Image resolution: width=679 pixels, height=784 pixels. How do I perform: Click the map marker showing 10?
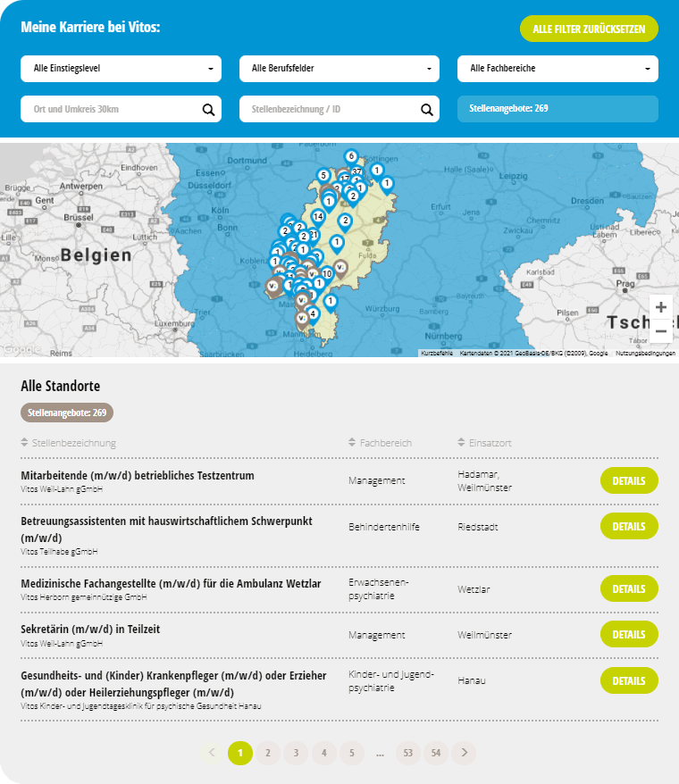pos(327,274)
